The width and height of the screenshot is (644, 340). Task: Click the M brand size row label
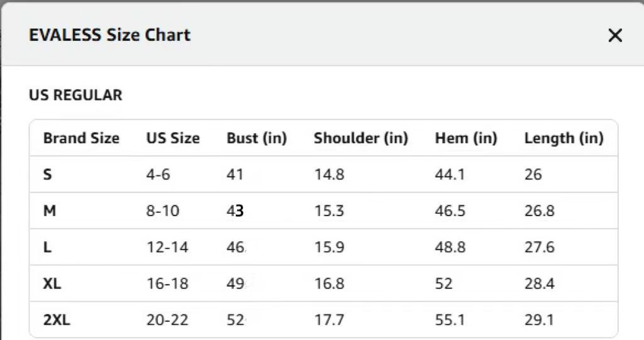tap(50, 211)
